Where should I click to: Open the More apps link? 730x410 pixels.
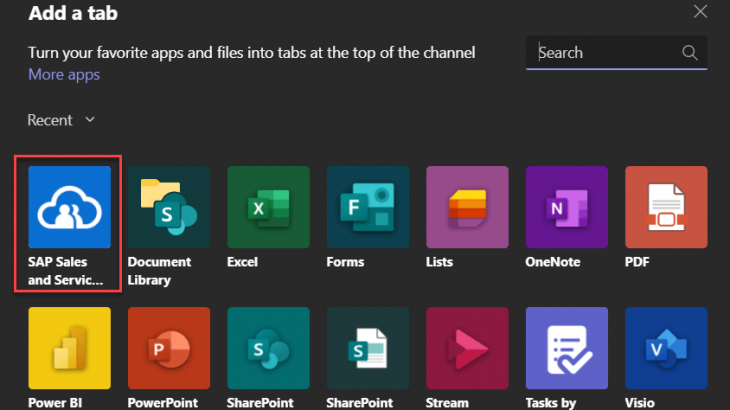pyautogui.click(x=64, y=74)
